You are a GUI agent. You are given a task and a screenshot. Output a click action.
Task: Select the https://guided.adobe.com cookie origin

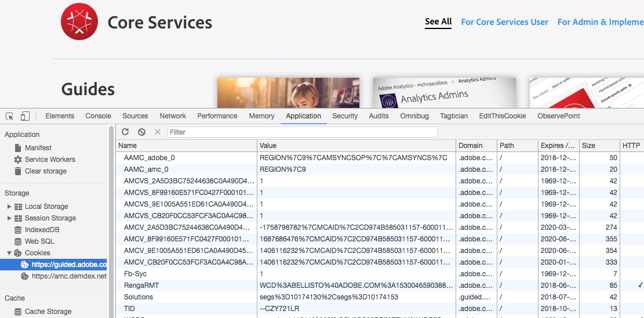coord(53,265)
